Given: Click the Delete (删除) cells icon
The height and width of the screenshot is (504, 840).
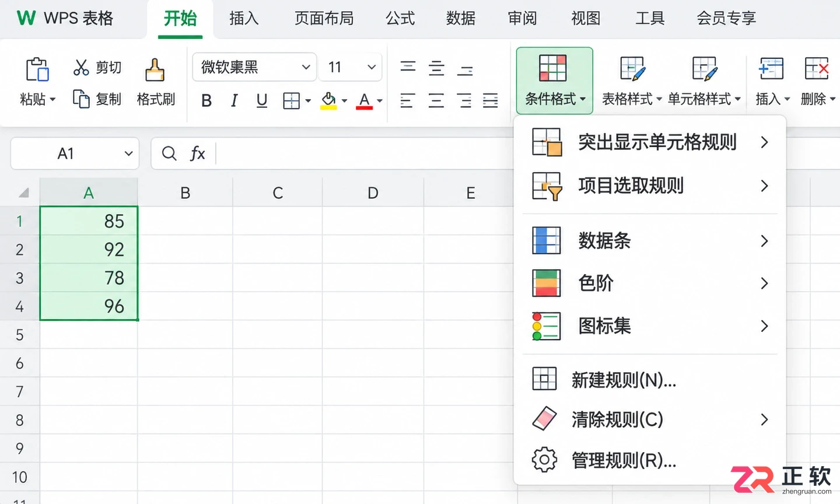Looking at the screenshot, I should click(817, 69).
